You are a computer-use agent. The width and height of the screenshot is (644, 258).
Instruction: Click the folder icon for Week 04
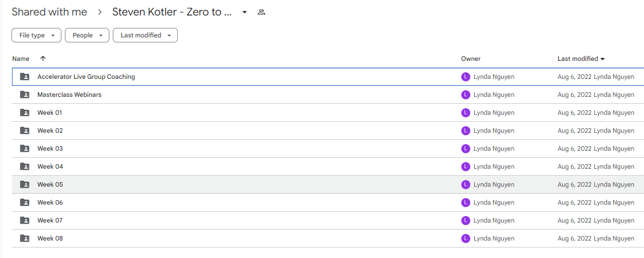coord(24,167)
